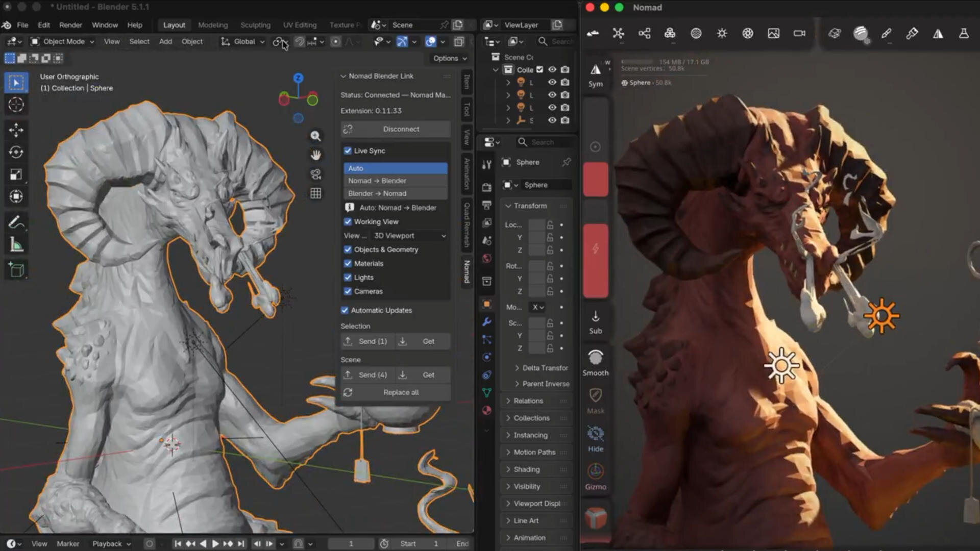
Task: Toggle the Cameras sync checkbox
Action: 348,291
